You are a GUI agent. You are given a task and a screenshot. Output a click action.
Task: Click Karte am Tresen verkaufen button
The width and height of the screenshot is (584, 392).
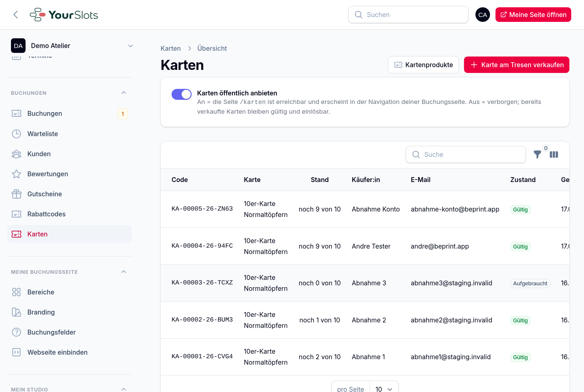[x=516, y=65]
